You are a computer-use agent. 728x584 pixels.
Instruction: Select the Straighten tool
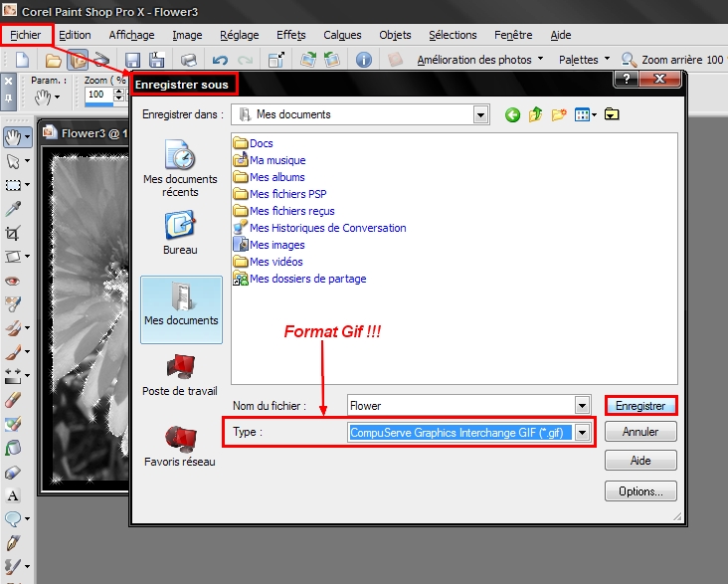click(x=13, y=257)
